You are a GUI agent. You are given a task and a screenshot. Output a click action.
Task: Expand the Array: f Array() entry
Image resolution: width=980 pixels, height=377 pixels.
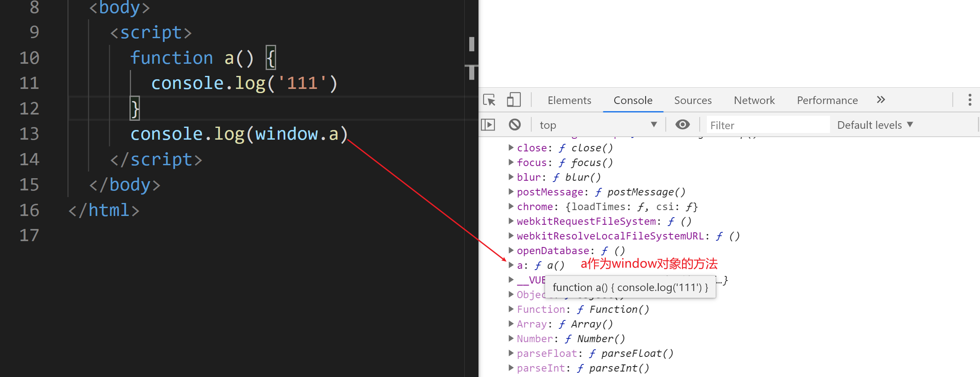coord(511,324)
